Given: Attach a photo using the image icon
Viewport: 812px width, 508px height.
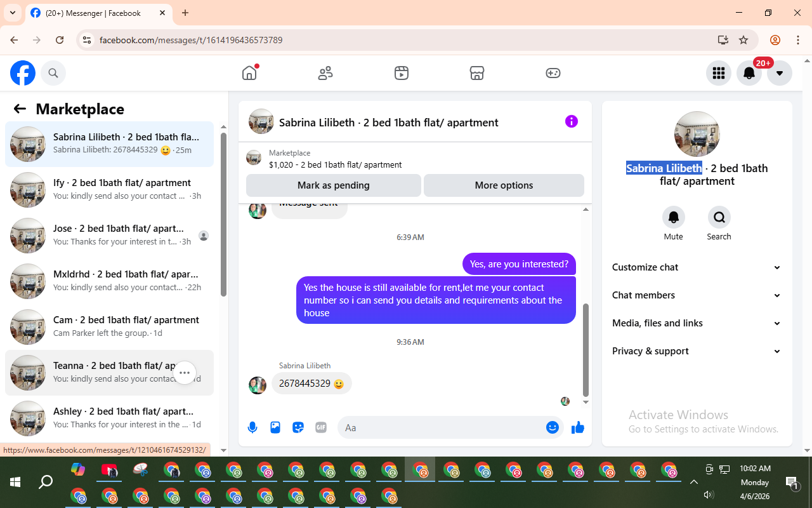Looking at the screenshot, I should pos(275,427).
